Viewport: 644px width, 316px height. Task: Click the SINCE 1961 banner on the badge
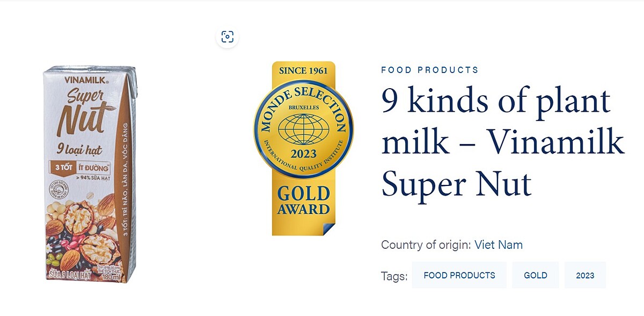(x=303, y=70)
